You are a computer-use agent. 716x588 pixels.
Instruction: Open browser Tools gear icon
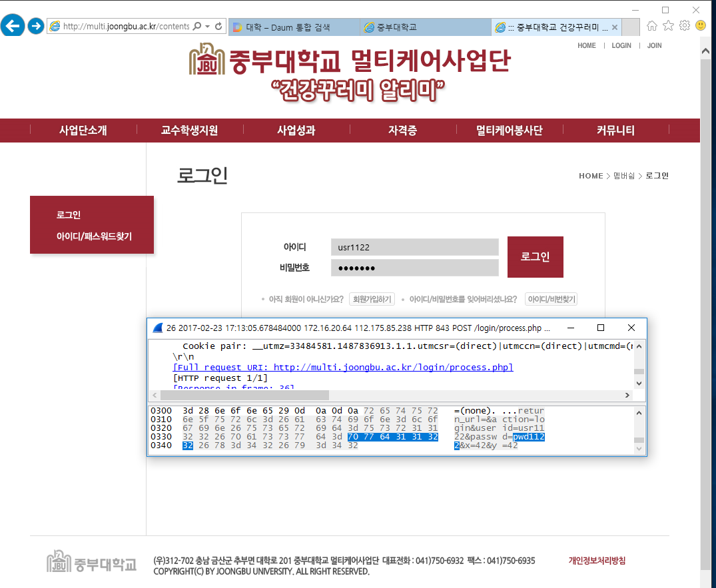click(x=685, y=25)
